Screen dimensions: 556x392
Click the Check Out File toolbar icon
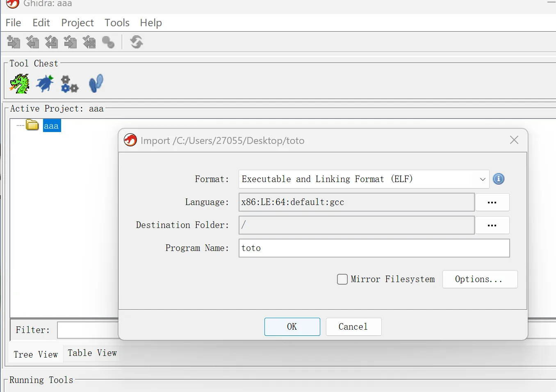[32, 42]
